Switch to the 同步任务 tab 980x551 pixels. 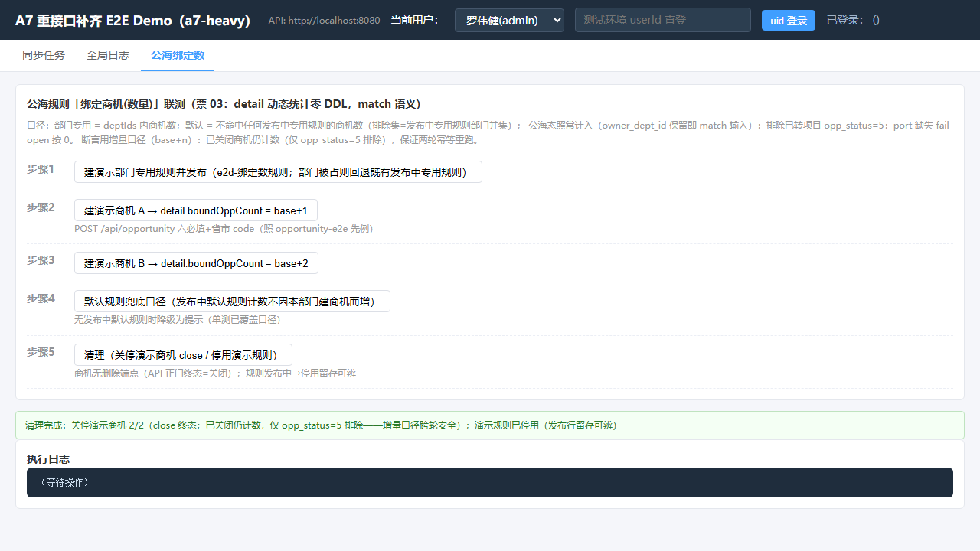pos(44,55)
